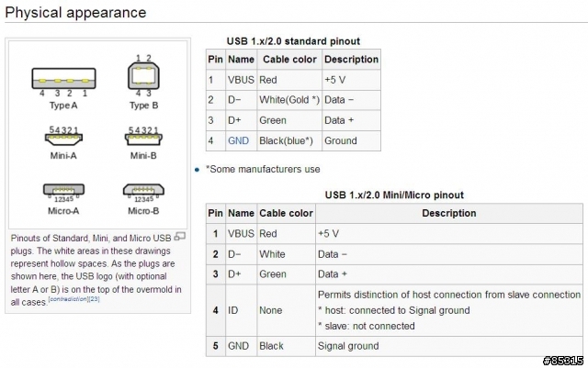The image size is (588, 368).
Task: Click the USB 1.x/2.0 Mini/Micro pinout title
Action: 394,195
